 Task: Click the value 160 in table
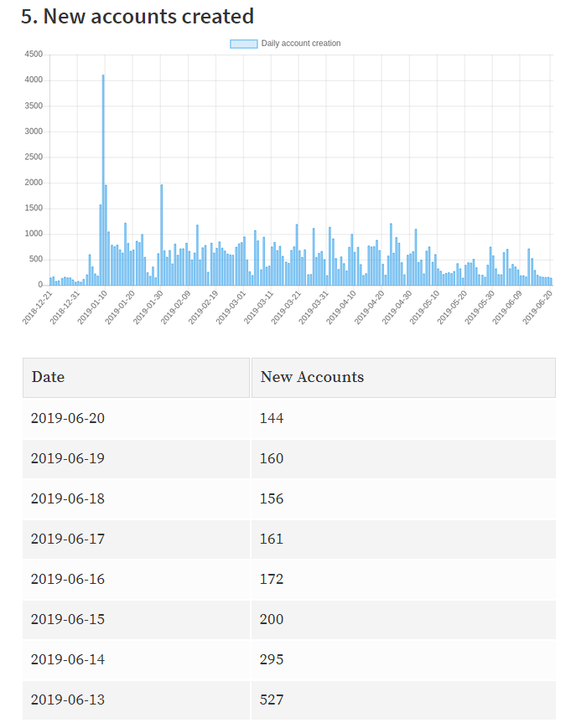pyautogui.click(x=272, y=458)
